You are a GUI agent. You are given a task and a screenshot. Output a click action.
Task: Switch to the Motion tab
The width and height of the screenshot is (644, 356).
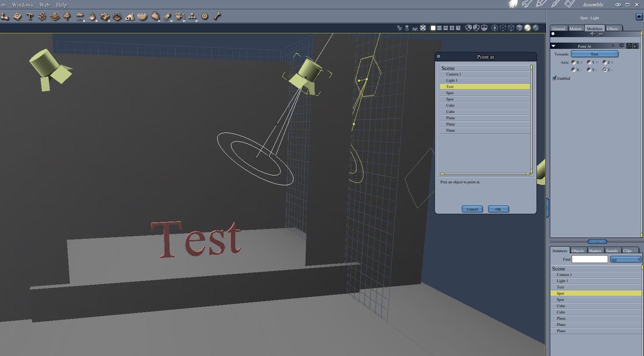tap(575, 29)
